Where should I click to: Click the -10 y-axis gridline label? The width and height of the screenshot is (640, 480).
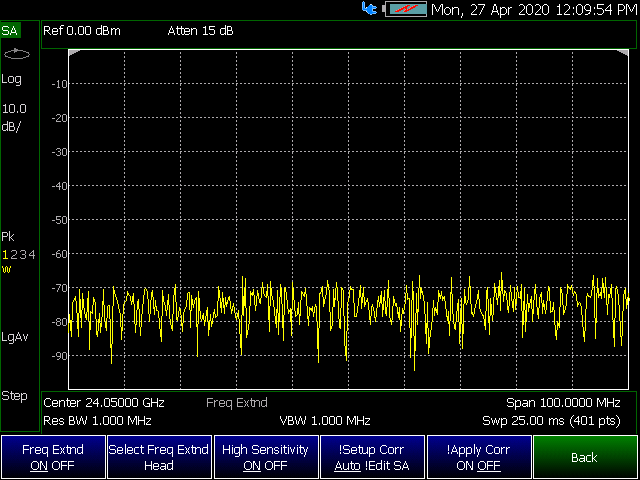(x=59, y=84)
